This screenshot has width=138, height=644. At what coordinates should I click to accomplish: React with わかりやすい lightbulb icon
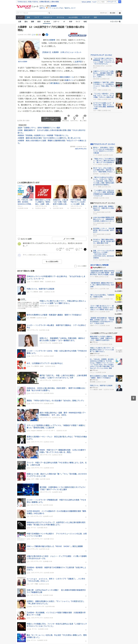(x=74, y=118)
